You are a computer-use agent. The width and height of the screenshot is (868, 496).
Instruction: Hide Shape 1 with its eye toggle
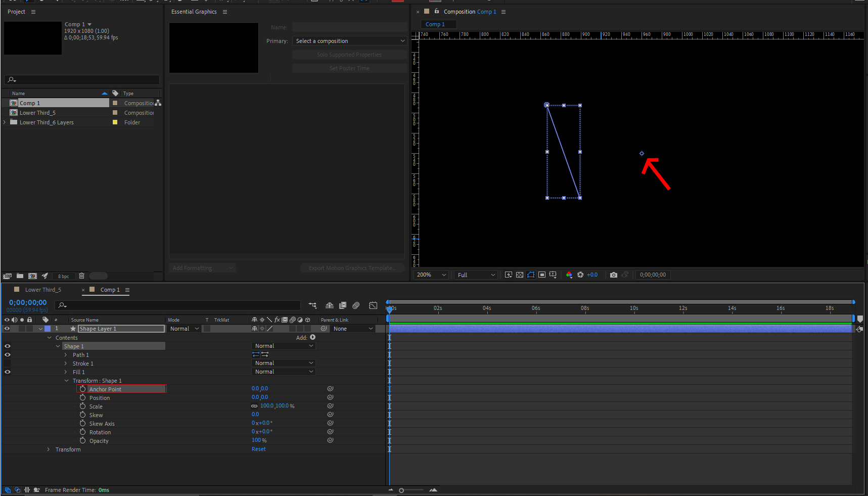7,346
